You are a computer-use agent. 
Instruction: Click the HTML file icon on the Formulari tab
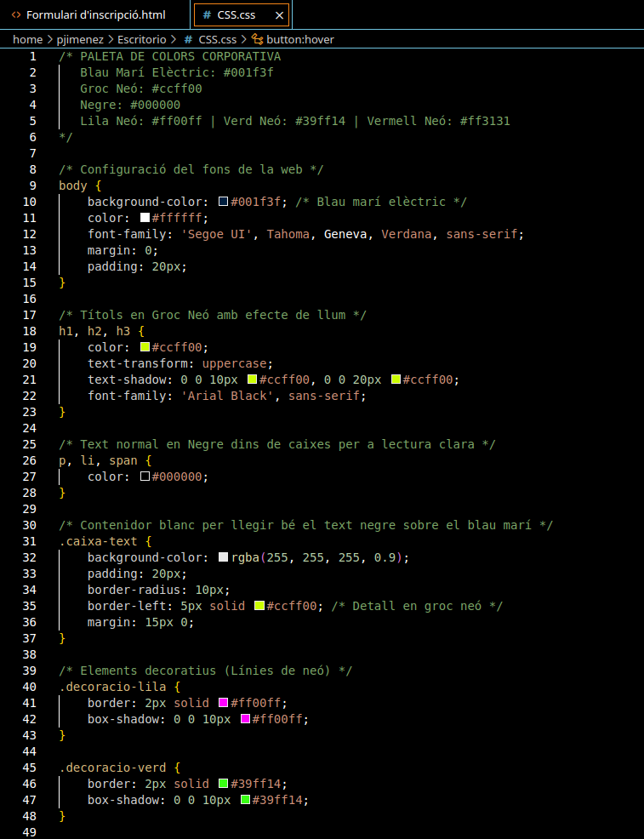[x=17, y=15]
